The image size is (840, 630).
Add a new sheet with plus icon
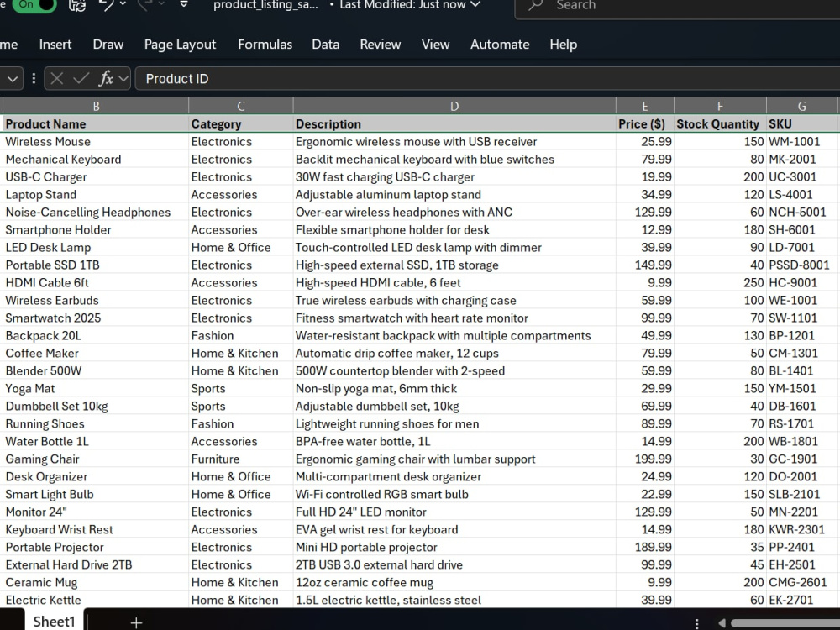(x=136, y=622)
